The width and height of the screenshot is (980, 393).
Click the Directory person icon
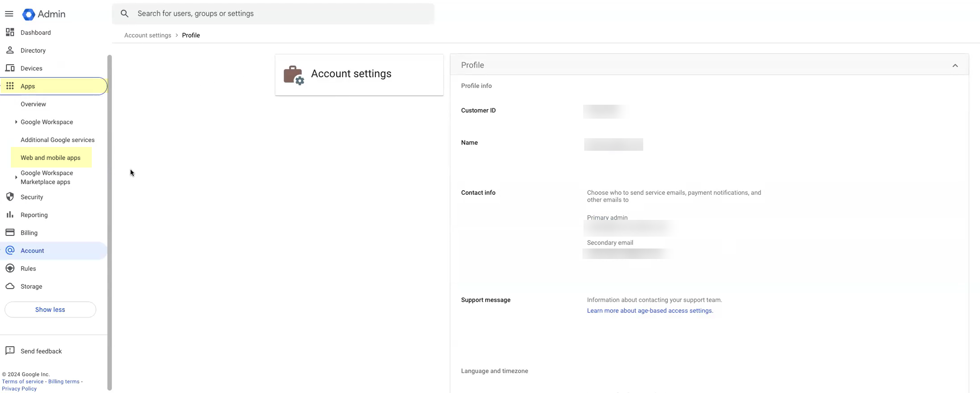10,50
